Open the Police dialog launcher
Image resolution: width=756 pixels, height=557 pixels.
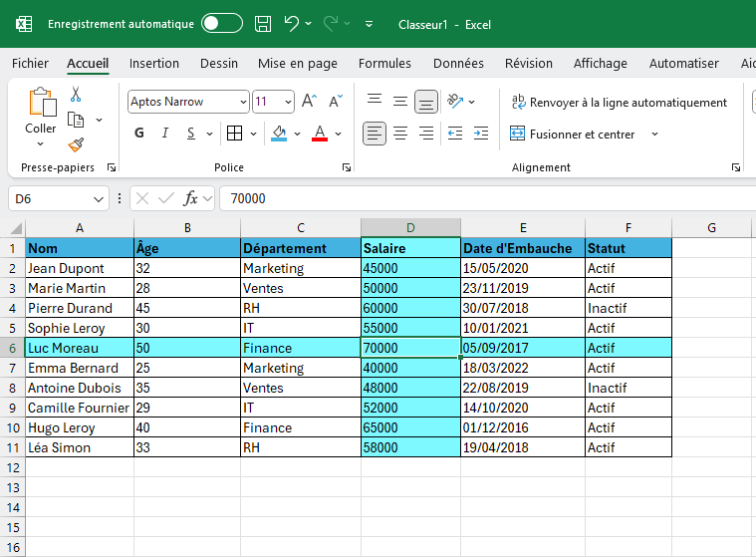pos(347,167)
